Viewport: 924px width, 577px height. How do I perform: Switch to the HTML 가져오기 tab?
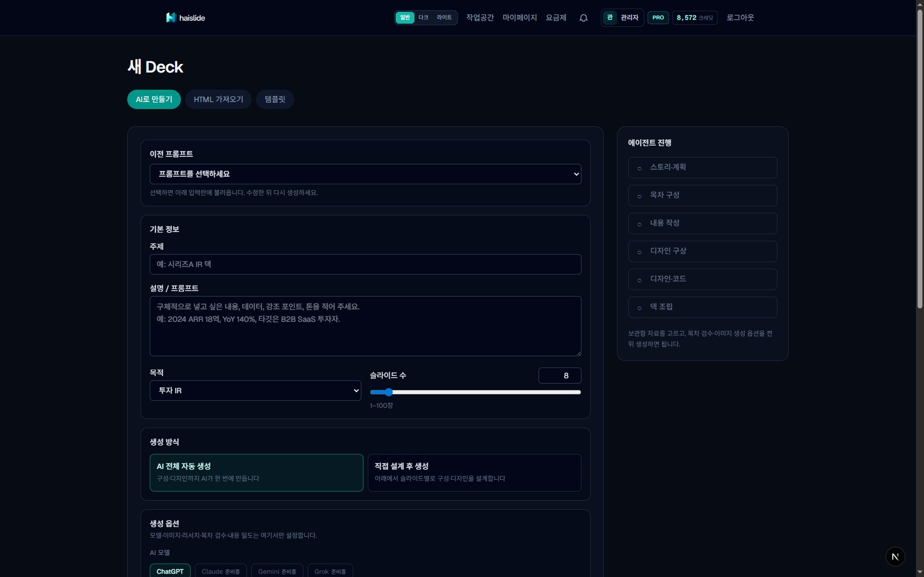[219, 99]
